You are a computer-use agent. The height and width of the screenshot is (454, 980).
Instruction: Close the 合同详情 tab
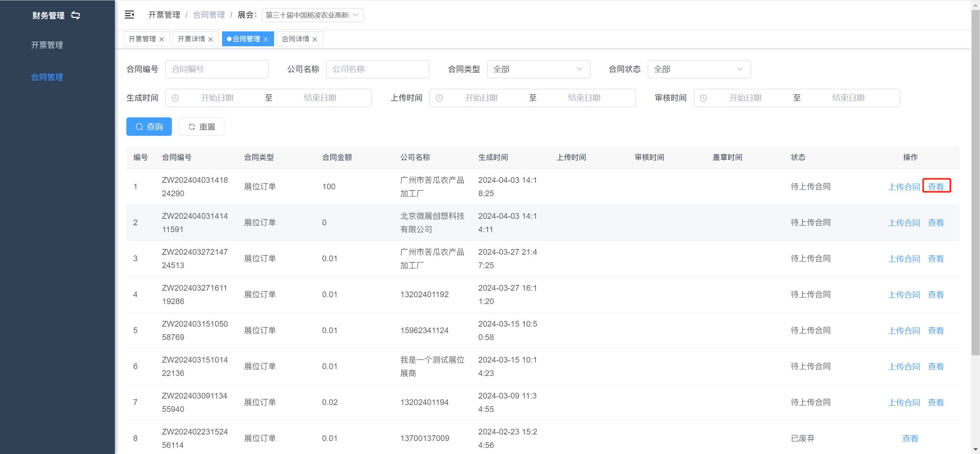click(315, 39)
